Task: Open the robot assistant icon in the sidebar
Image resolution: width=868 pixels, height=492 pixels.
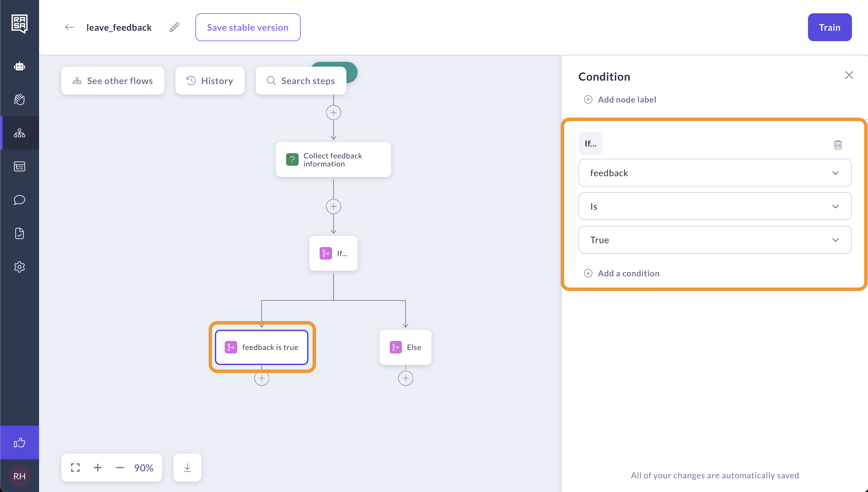Action: pos(20,66)
